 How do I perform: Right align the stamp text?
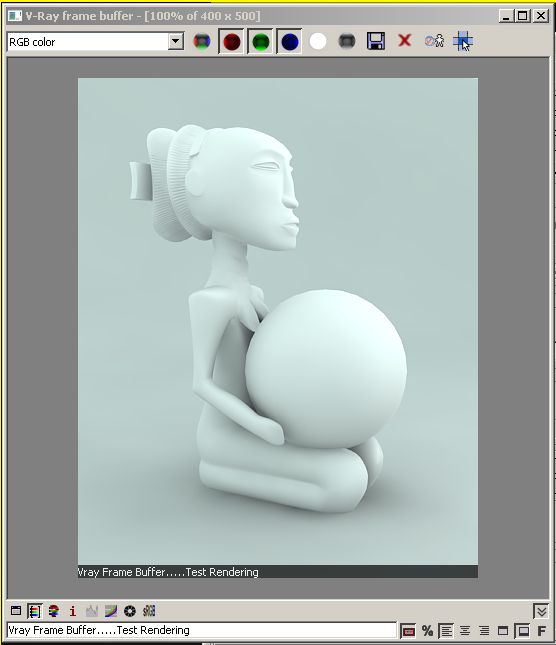pos(484,630)
